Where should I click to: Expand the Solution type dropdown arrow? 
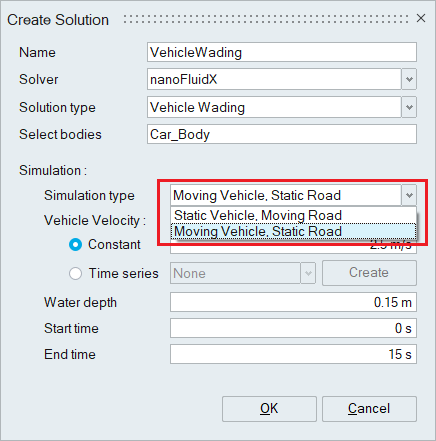(x=409, y=107)
